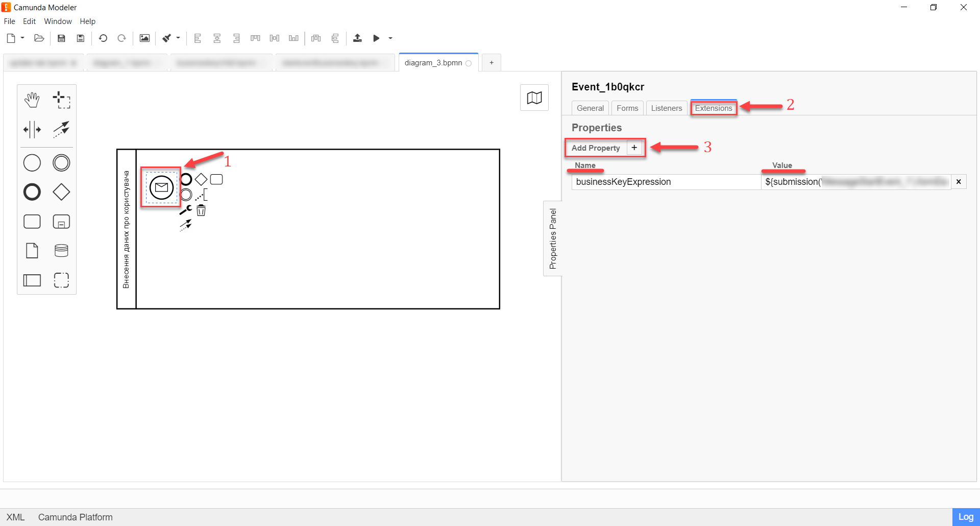Click the start instance play icon
The width and height of the screenshot is (980, 526).
coord(376,38)
